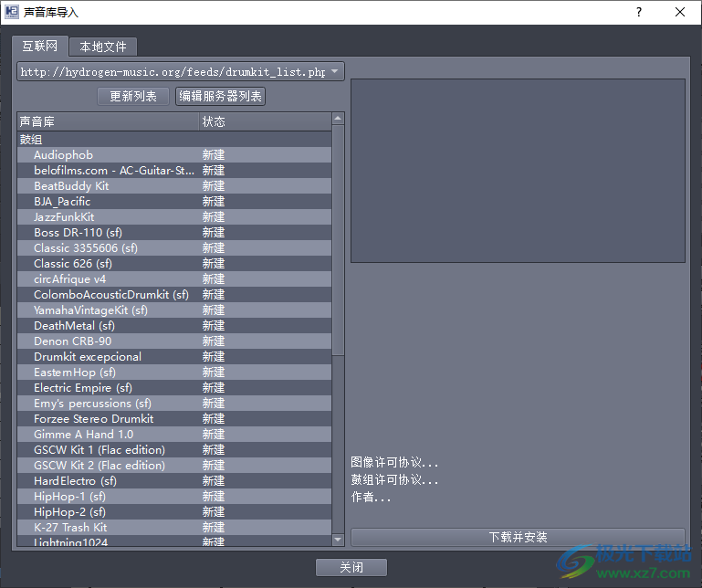The width and height of the screenshot is (702, 588).
Task: Select the Classic 626 (sf) drumkit
Action: pyautogui.click(x=174, y=264)
